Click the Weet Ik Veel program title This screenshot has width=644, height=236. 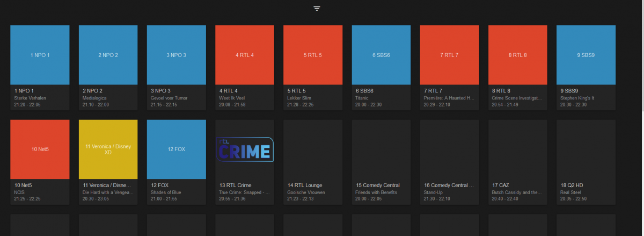232,98
